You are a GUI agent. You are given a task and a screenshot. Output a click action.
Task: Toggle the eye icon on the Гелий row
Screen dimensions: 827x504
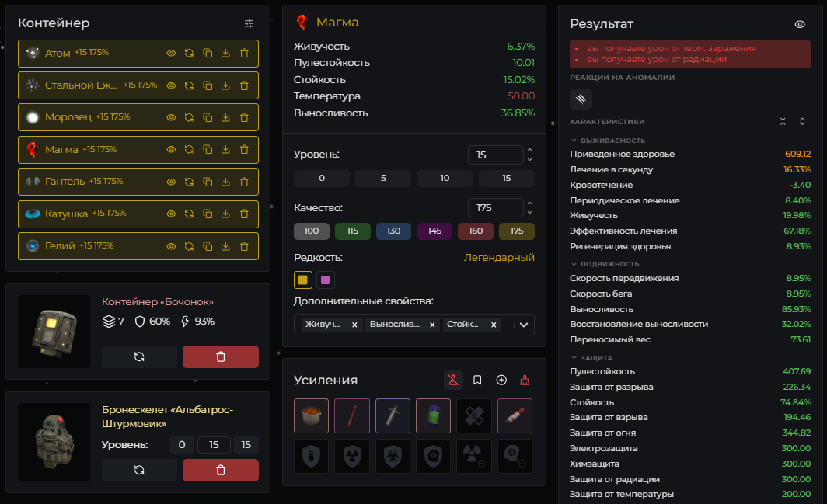pyautogui.click(x=172, y=246)
